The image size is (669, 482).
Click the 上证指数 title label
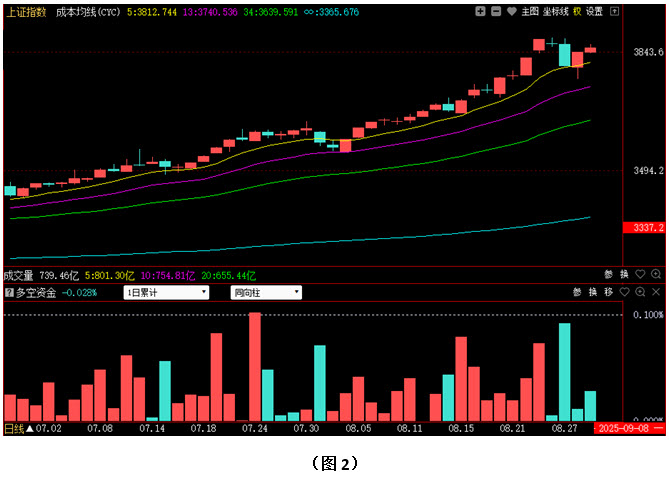pos(26,12)
